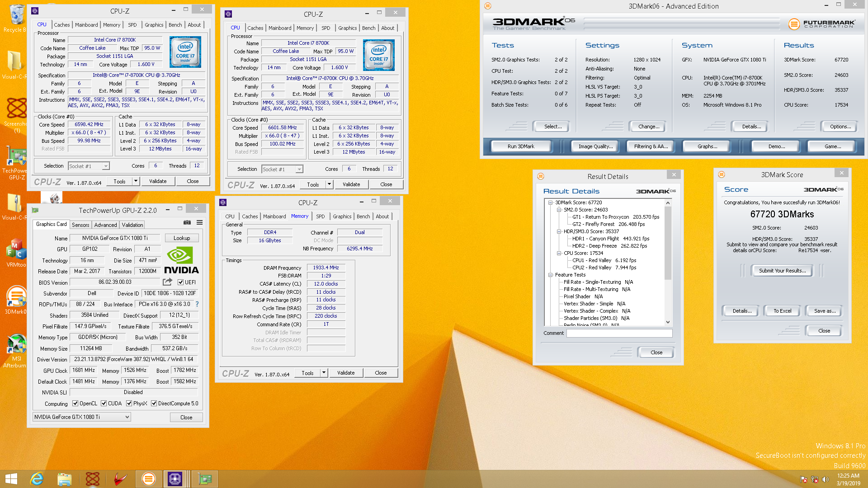Toggle the PhysX checkbox

[x=129, y=404]
